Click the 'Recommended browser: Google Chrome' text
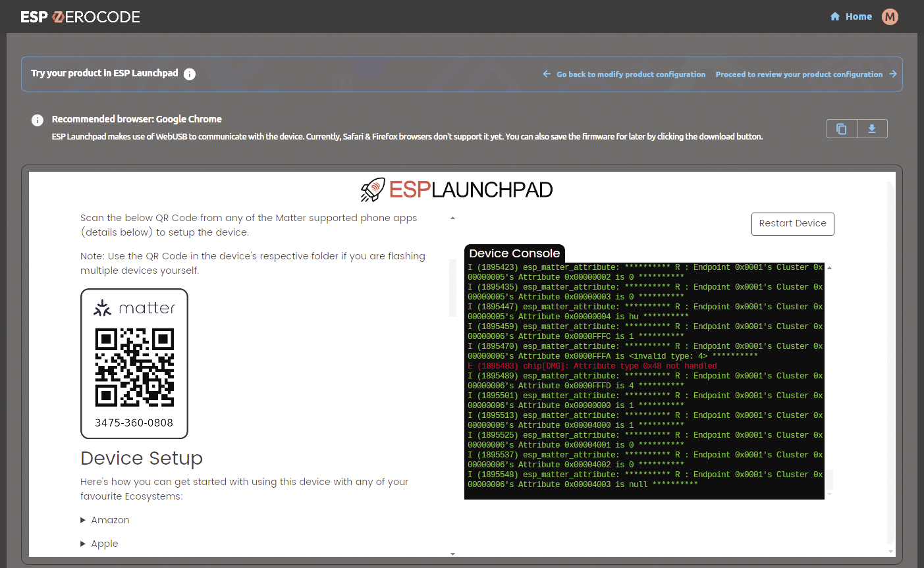 tap(136, 119)
